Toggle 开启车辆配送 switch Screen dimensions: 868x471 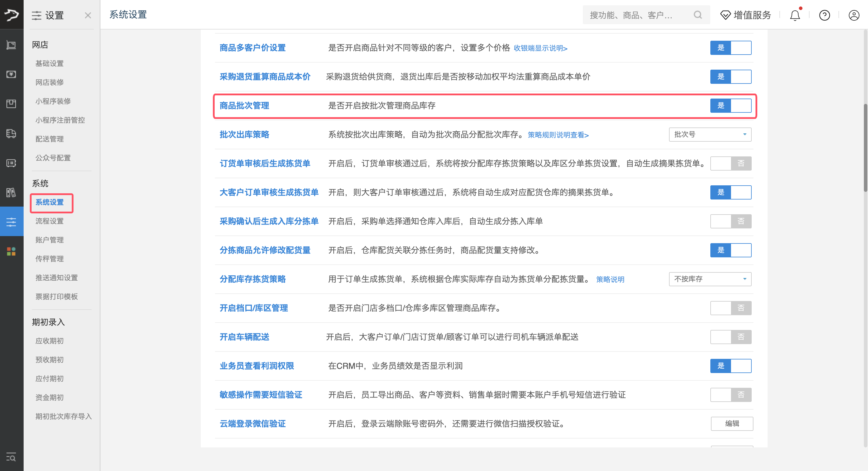(x=731, y=337)
